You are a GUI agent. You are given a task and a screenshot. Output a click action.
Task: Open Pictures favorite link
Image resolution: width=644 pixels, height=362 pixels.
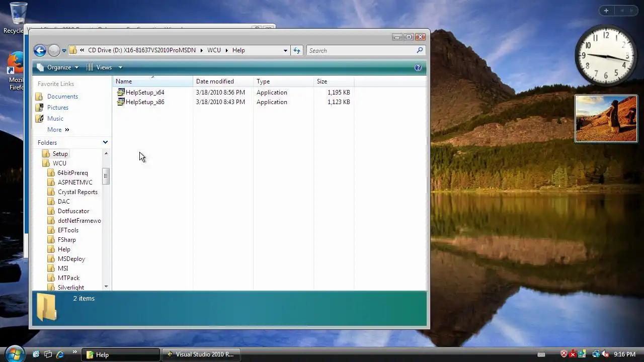pyautogui.click(x=58, y=108)
